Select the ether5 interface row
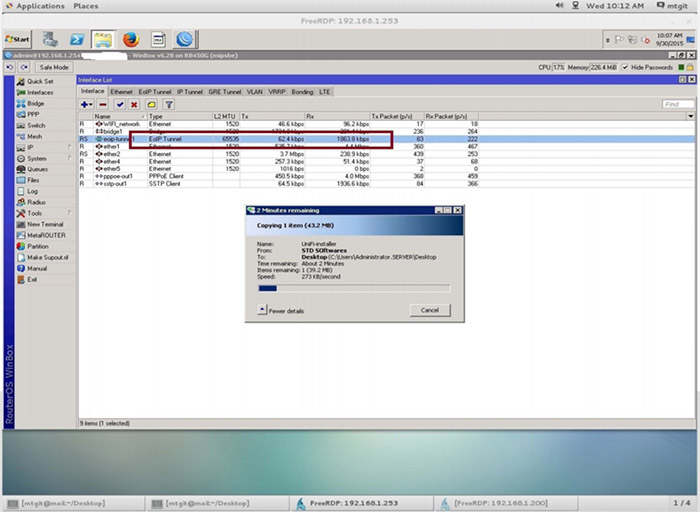Viewport: 700px width, 512px height. pos(279,169)
